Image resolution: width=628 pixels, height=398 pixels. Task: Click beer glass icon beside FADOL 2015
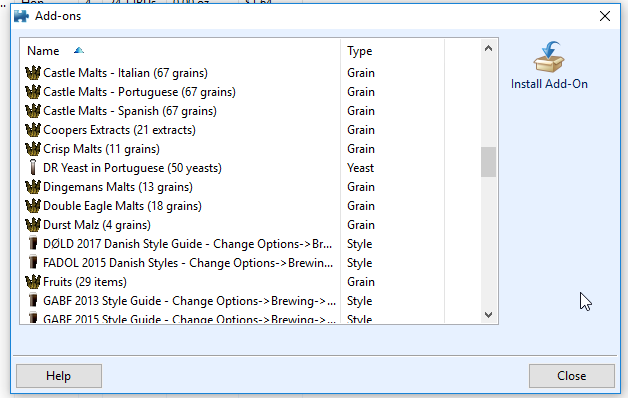[x=33, y=263]
